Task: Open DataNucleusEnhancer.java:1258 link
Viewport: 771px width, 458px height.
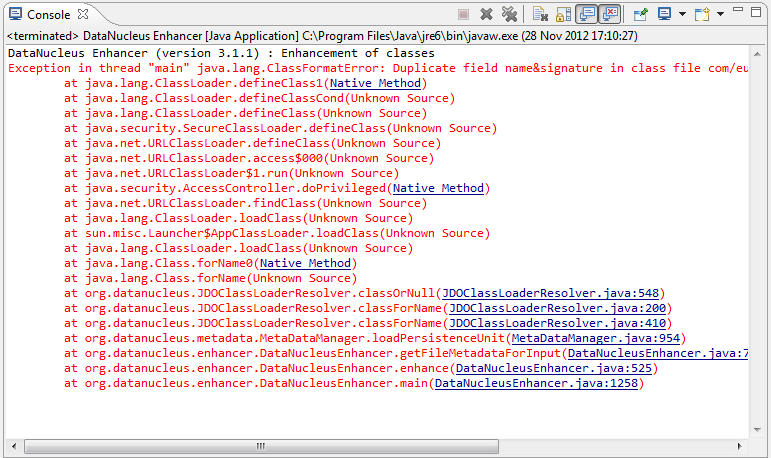Action: [x=536, y=383]
